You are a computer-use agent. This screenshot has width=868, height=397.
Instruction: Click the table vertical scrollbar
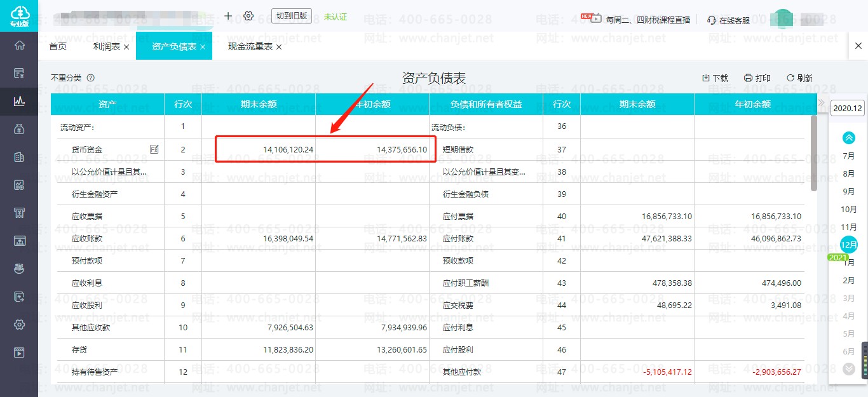(814, 153)
